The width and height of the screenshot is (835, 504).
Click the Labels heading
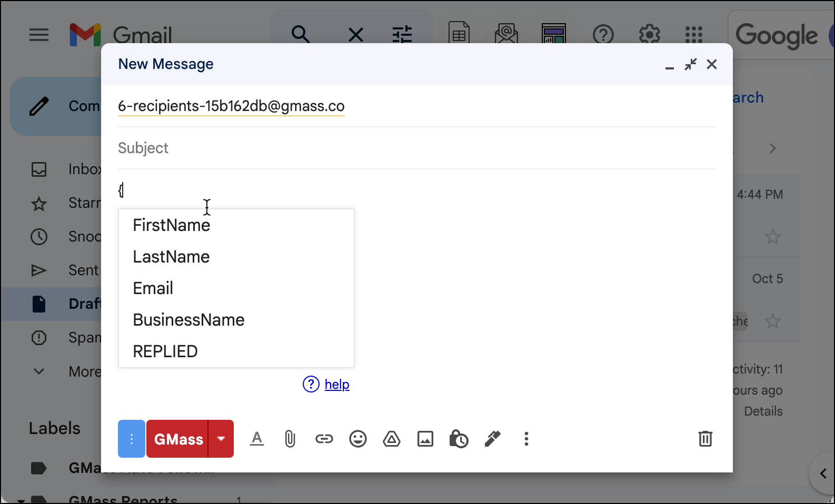55,428
